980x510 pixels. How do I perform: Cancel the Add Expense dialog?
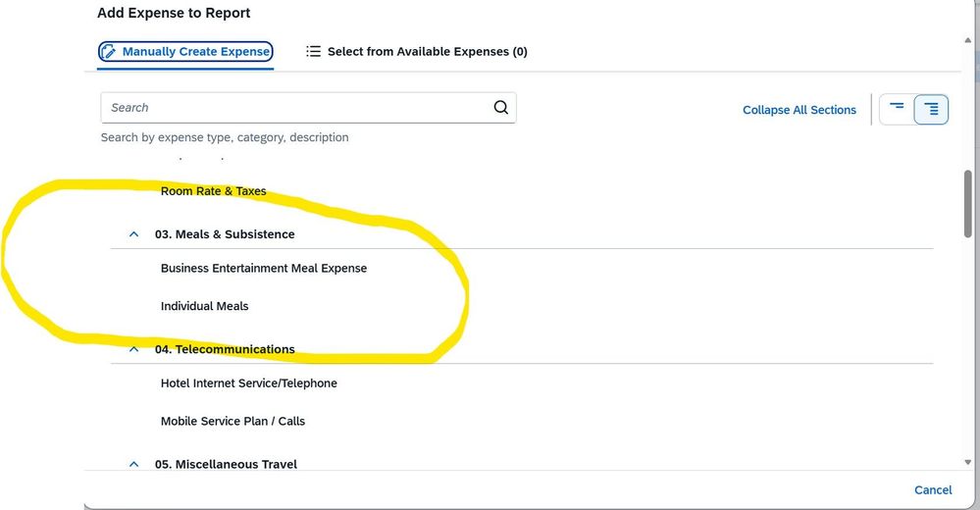click(x=933, y=490)
